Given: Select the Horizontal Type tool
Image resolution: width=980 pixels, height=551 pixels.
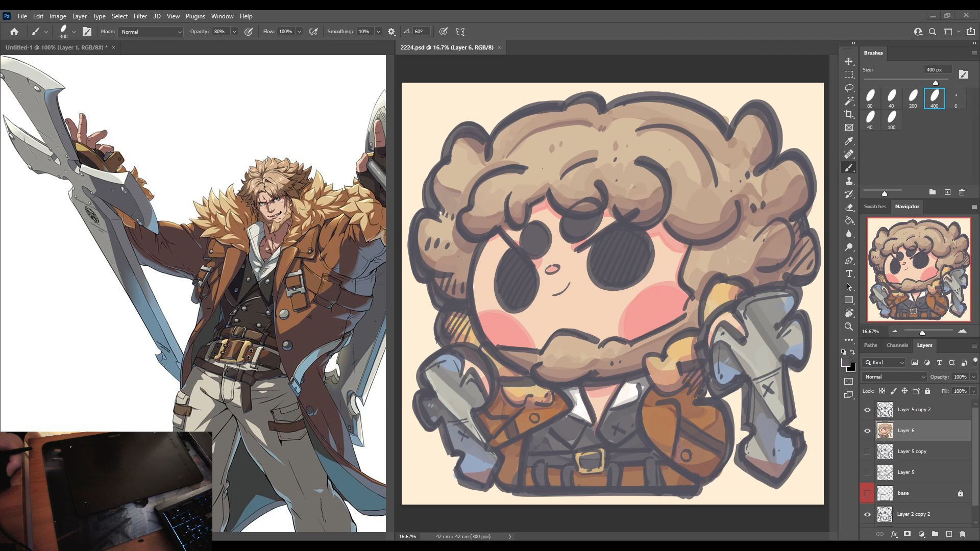Looking at the screenshot, I should tap(849, 273).
